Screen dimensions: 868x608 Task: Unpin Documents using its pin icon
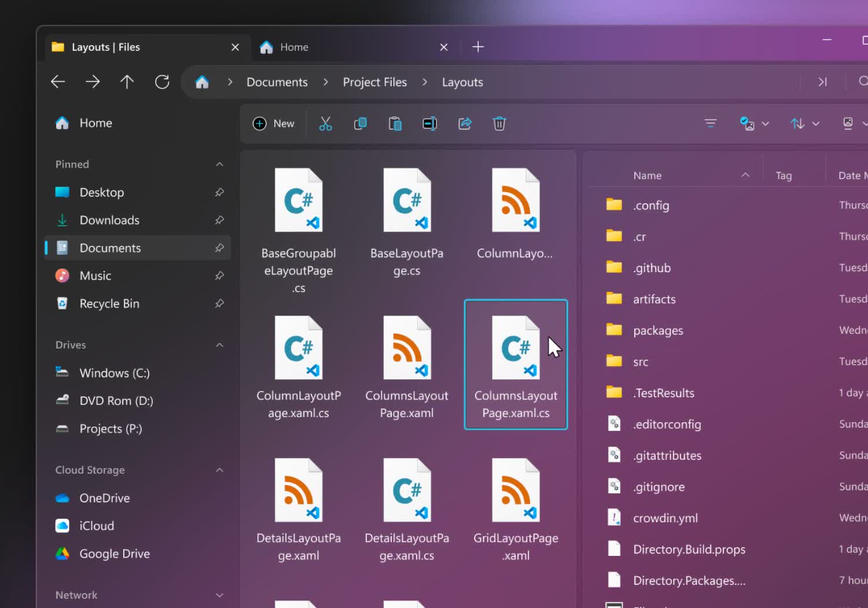coord(219,248)
